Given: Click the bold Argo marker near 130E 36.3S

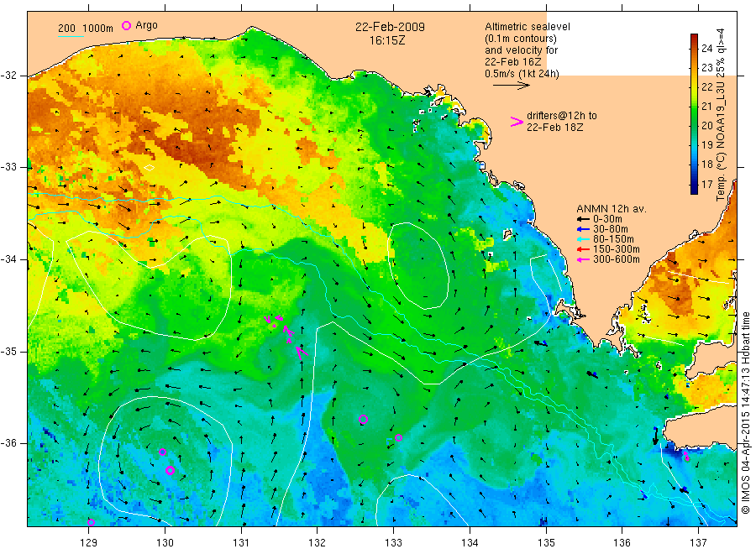Looking at the screenshot, I should coord(170,470).
